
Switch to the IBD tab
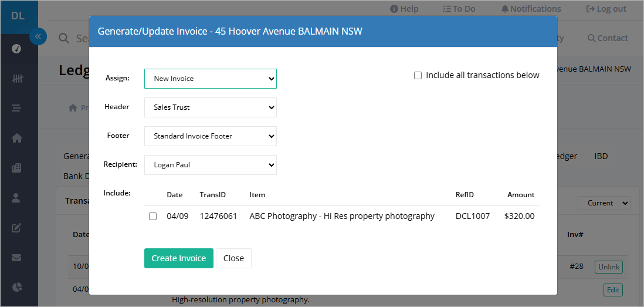[601, 156]
